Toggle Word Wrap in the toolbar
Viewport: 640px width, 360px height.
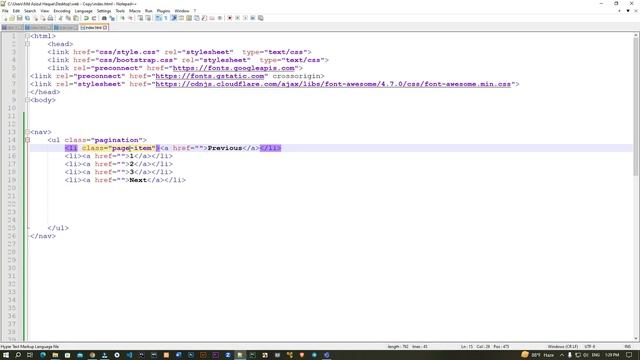(x=157, y=18)
